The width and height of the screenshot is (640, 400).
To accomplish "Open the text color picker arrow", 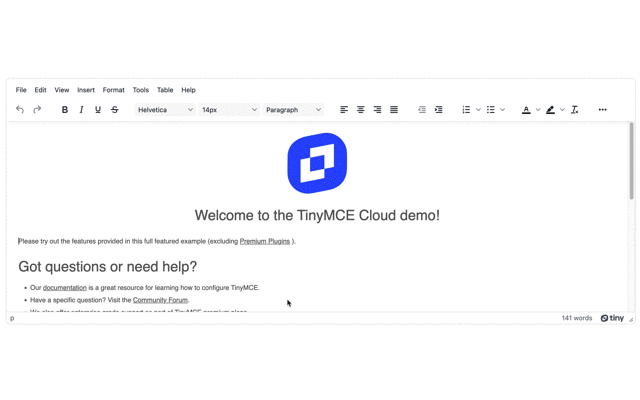I will (538, 109).
